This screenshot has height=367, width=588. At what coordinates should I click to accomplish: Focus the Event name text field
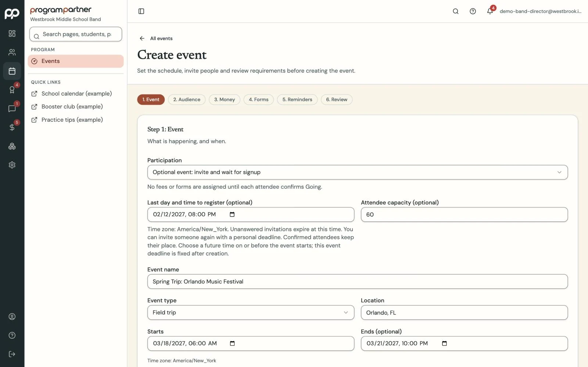pyautogui.click(x=357, y=281)
